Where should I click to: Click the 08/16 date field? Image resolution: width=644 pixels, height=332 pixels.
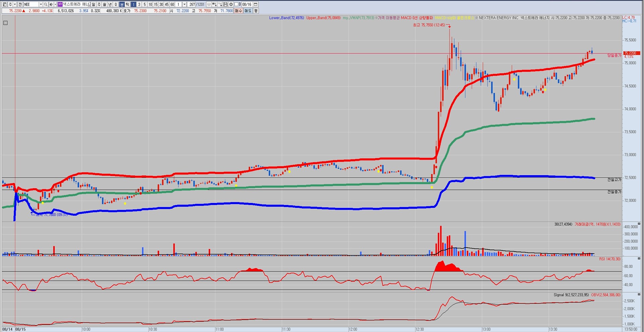(247, 4)
